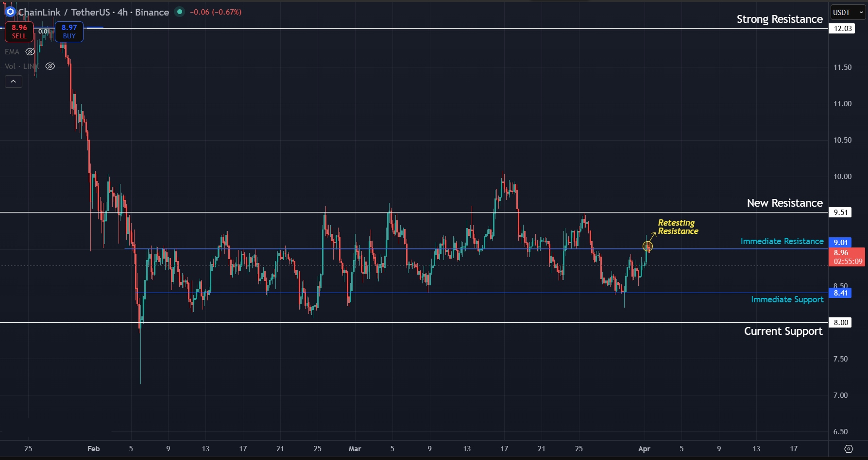Click the green market status dot

tap(179, 12)
